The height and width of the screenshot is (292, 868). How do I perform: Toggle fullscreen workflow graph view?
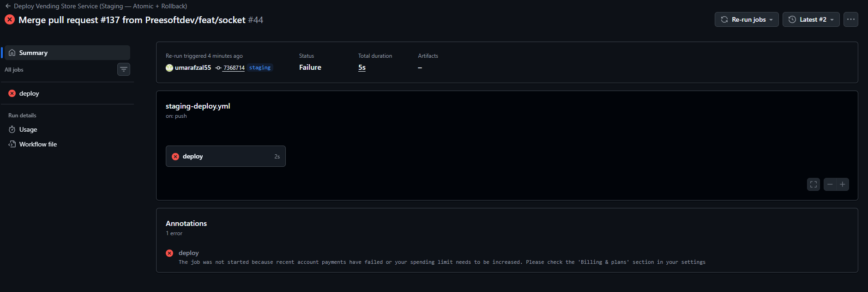[x=814, y=184]
